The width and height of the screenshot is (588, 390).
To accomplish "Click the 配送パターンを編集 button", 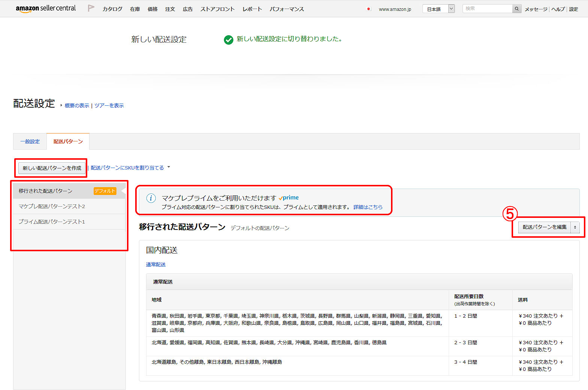I will pos(544,227).
